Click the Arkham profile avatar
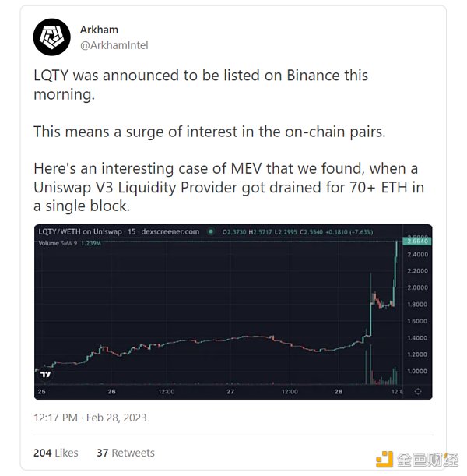This screenshot has width=467, height=476. 53,37
